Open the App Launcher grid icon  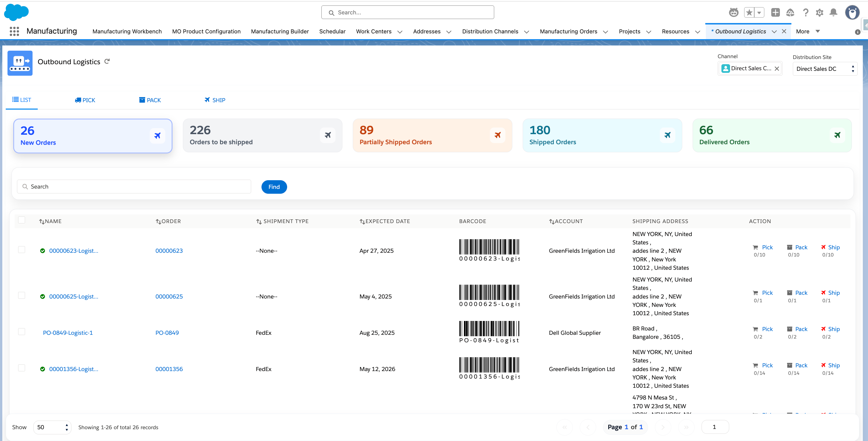14,31
